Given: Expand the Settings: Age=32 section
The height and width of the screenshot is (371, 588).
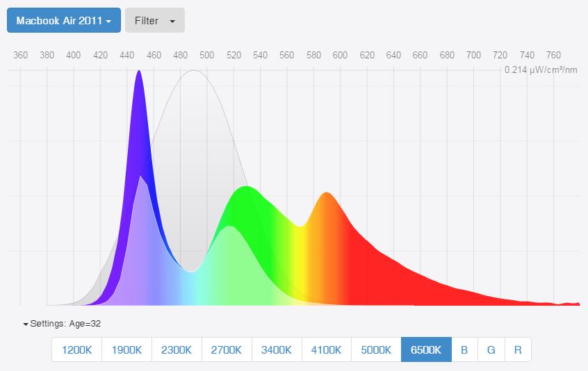Looking at the screenshot, I should coord(63,323).
